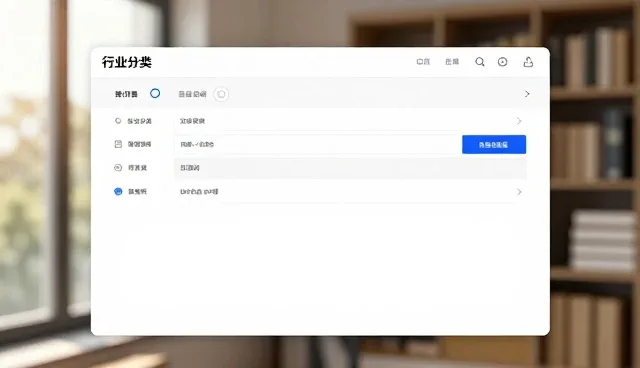Click the solid blue button

click(x=494, y=144)
